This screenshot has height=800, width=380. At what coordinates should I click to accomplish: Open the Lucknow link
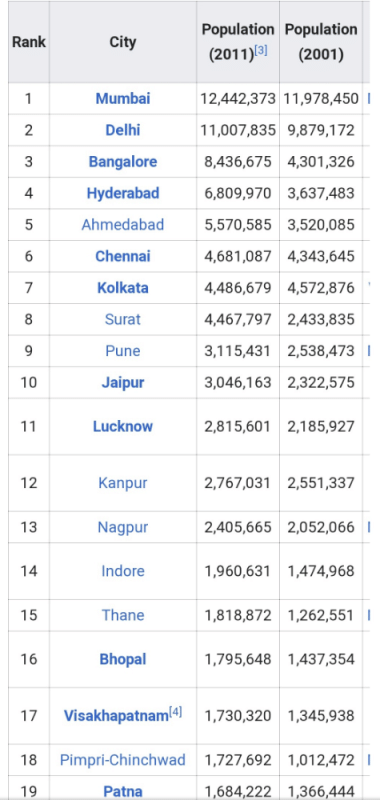123,427
